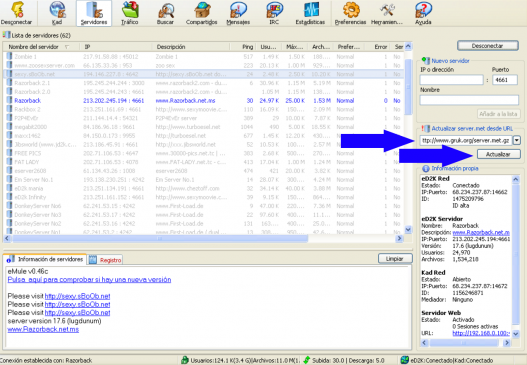This screenshot has width=527, height=365.
Task: Sort by Nombre del servidor column
Action: [41, 47]
